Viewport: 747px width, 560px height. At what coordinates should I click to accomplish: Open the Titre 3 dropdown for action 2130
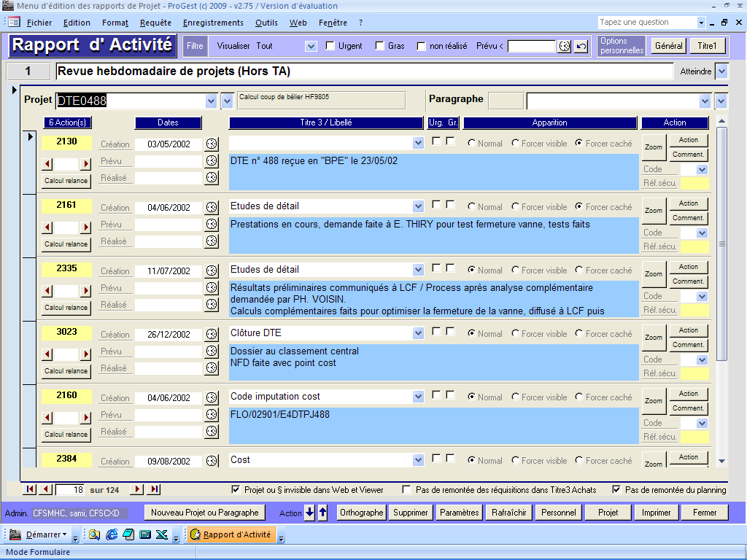418,143
